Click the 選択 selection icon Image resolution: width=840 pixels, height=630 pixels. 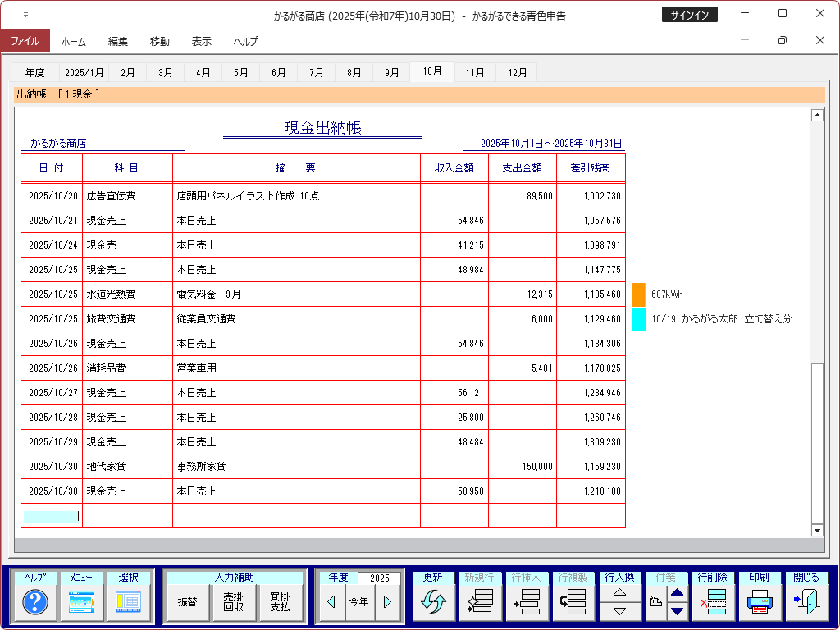click(x=129, y=602)
